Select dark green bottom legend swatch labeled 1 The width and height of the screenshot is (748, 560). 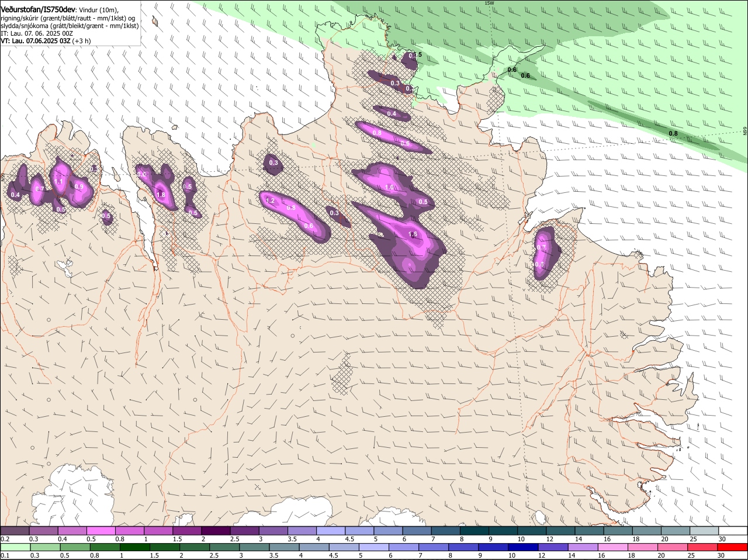(x=135, y=547)
